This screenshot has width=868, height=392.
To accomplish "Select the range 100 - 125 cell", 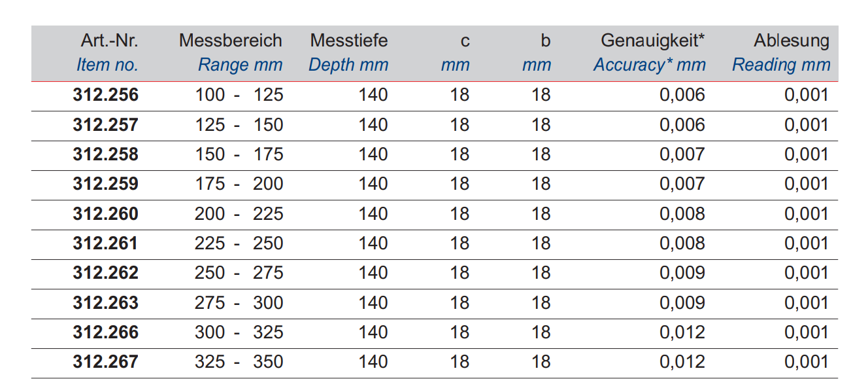I will (239, 96).
